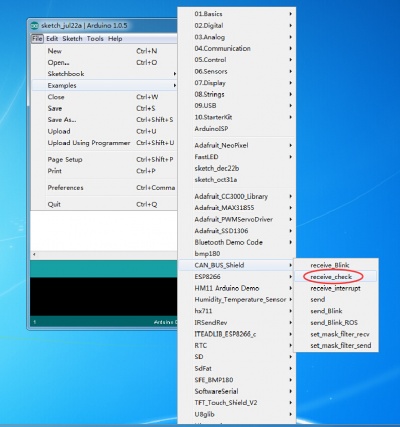Open the Edit menu

(52, 39)
